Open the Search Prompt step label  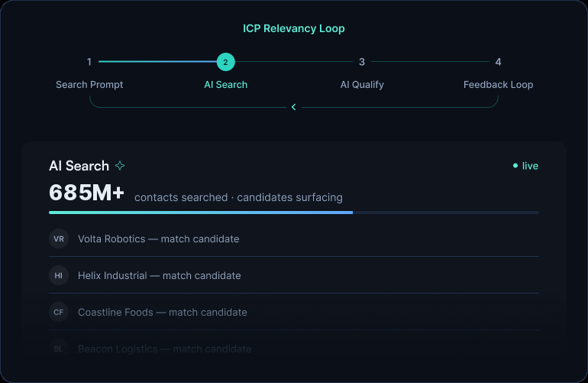tap(89, 85)
